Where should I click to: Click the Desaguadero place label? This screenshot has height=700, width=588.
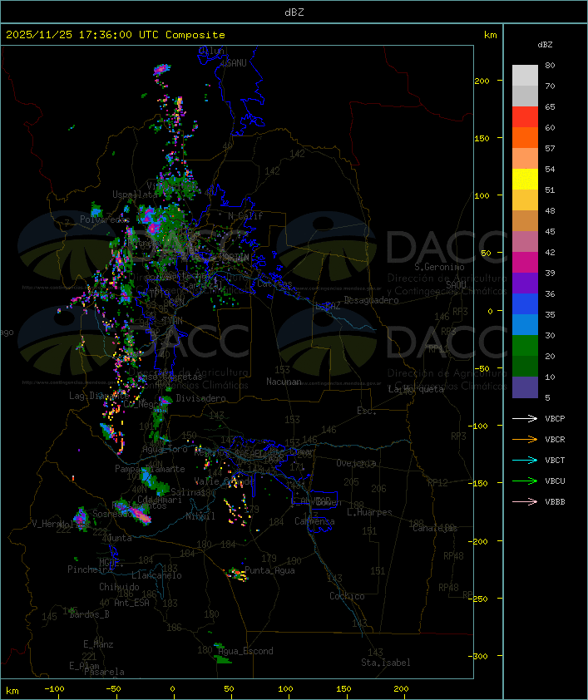click(371, 300)
